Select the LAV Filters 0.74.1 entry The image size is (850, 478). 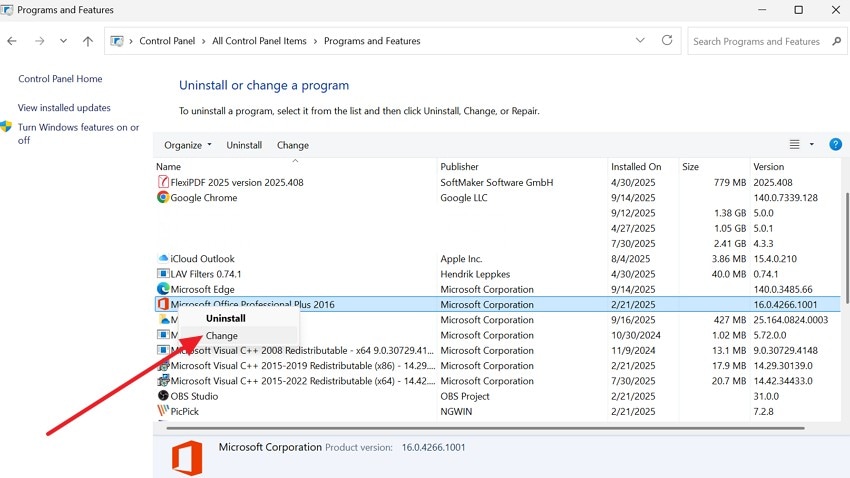point(205,274)
